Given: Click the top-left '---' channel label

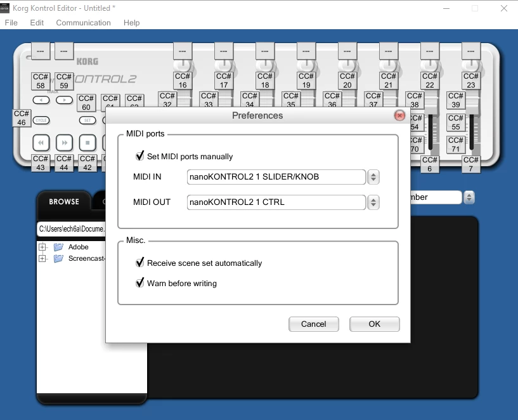Looking at the screenshot, I should (41, 51).
